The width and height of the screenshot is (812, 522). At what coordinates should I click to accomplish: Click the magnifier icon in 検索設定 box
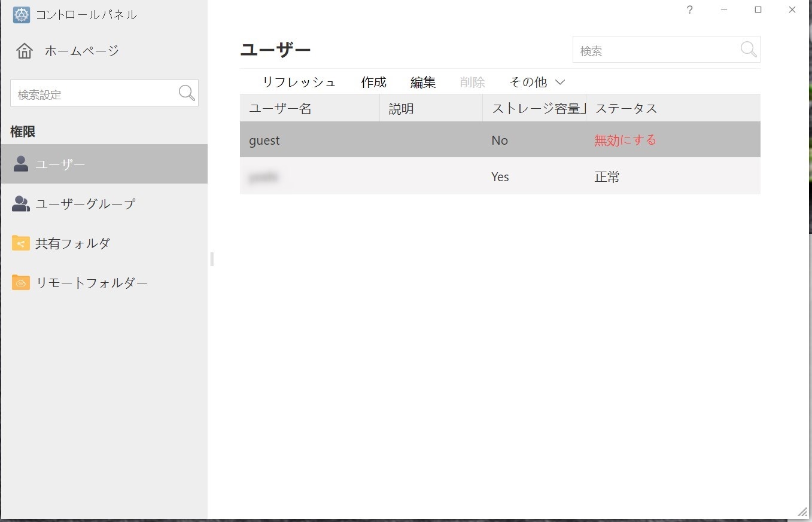(187, 93)
